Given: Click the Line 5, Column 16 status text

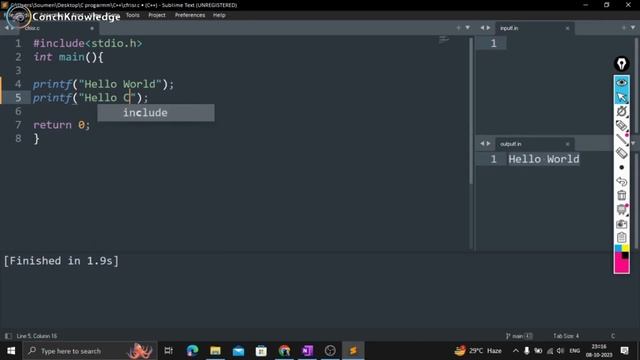Looking at the screenshot, I should point(37,336).
